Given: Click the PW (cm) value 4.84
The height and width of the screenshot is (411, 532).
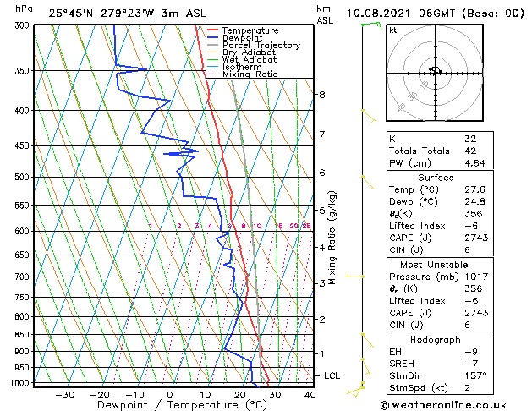Looking at the screenshot, I should 475,163.
